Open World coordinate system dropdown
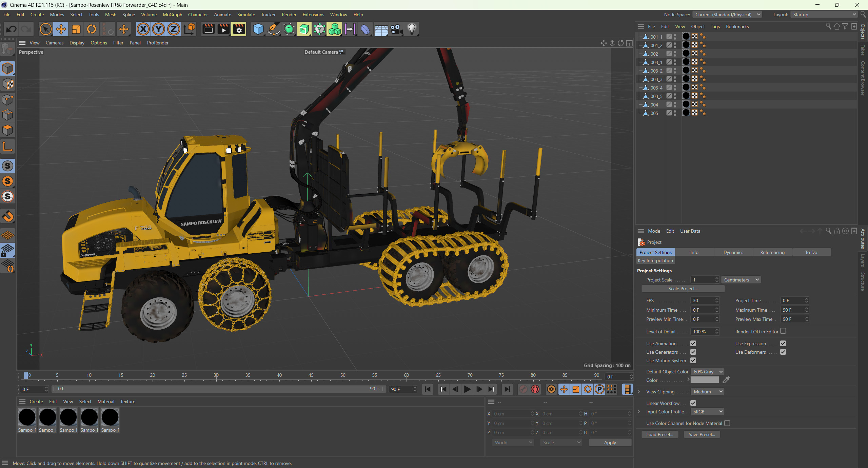This screenshot has height=468, width=868. 513,443
